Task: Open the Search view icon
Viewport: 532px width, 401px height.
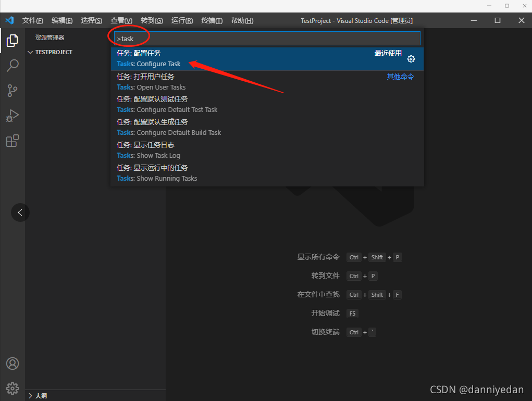Action: (12, 66)
